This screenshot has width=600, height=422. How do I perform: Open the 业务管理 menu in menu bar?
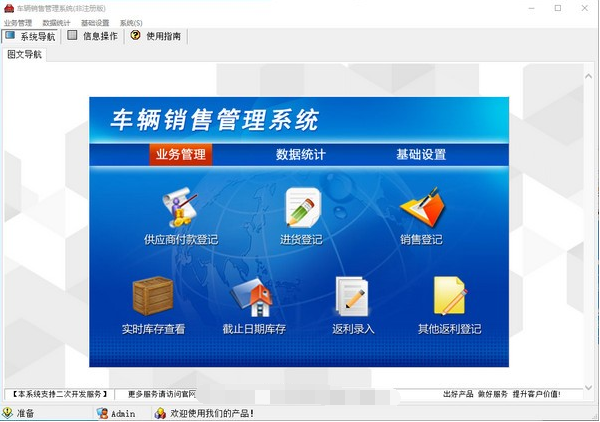click(x=18, y=23)
